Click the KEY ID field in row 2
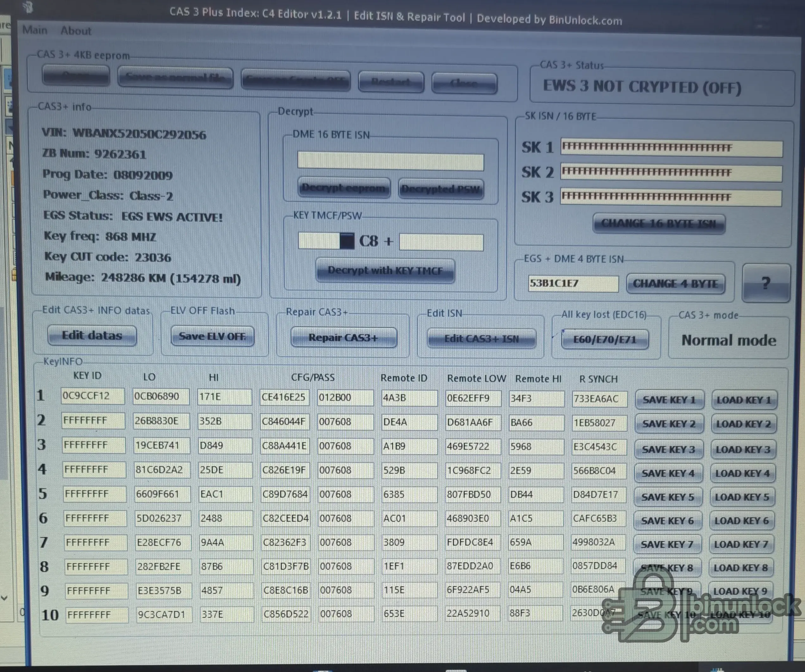The image size is (805, 672). pos(93,420)
